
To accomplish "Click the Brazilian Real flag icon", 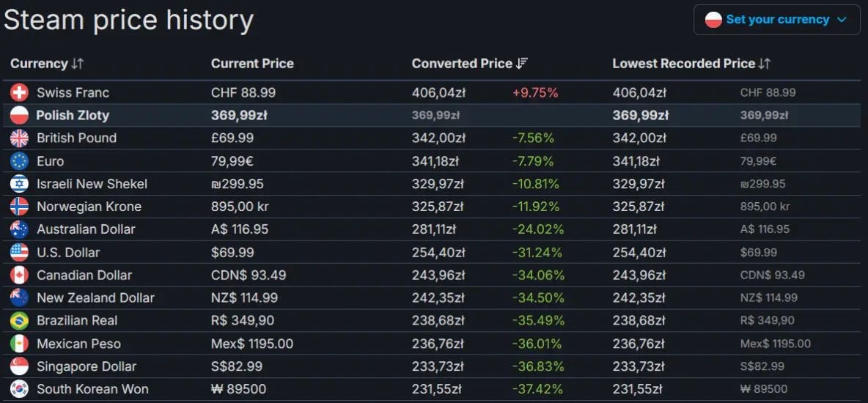I will (x=19, y=321).
